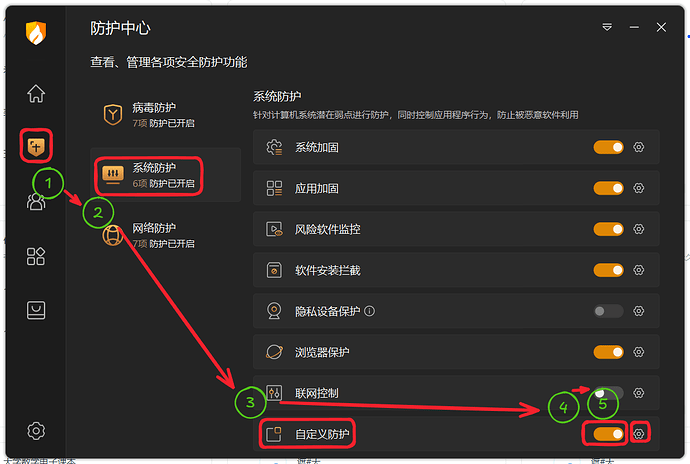Switch to 网络防护 tab
Image resolution: width=690 pixels, height=464 pixels.
(153, 236)
